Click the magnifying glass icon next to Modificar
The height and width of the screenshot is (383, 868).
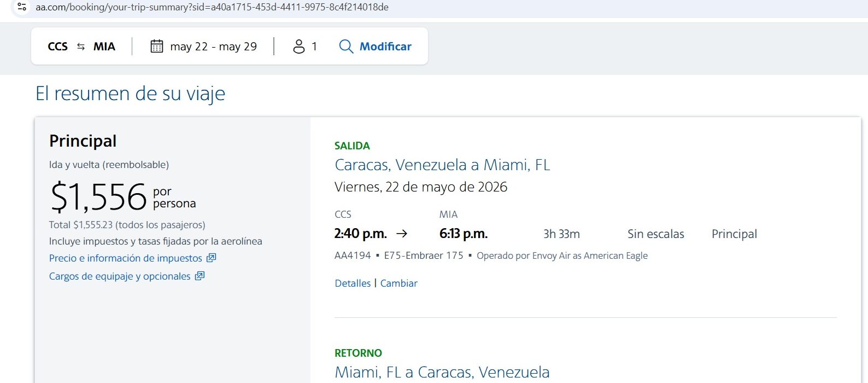pyautogui.click(x=345, y=47)
